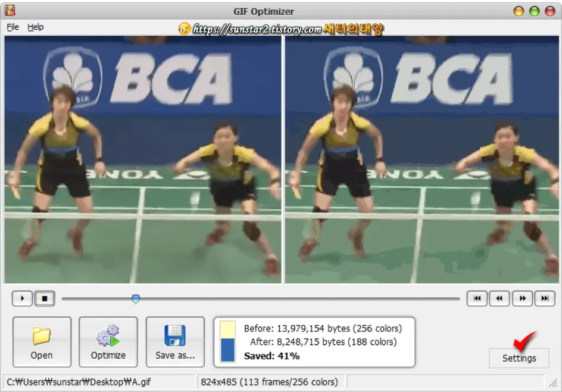This screenshot has height=392, width=562.
Task: Close the GIF Optimizer window
Action: pyautogui.click(x=550, y=11)
